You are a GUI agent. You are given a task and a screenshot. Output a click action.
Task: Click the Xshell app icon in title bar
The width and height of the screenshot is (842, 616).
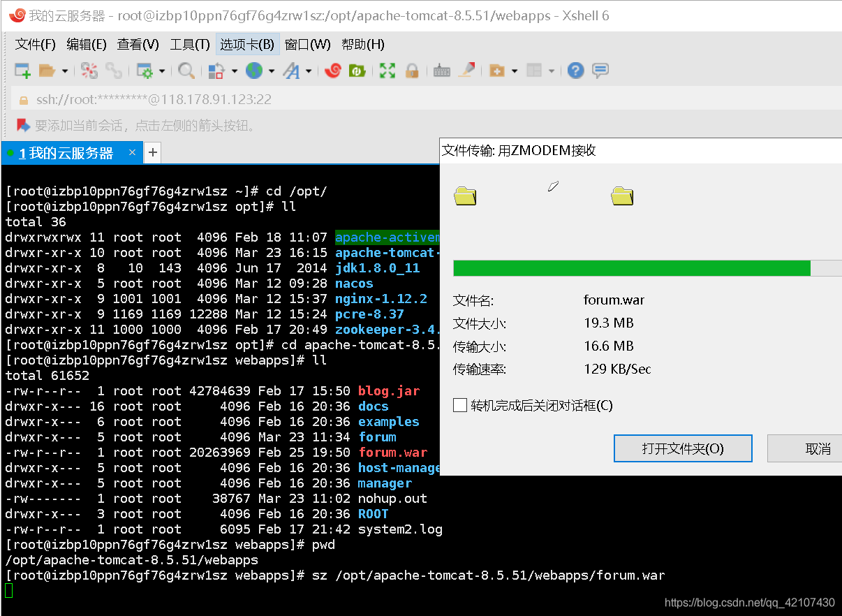click(x=17, y=15)
